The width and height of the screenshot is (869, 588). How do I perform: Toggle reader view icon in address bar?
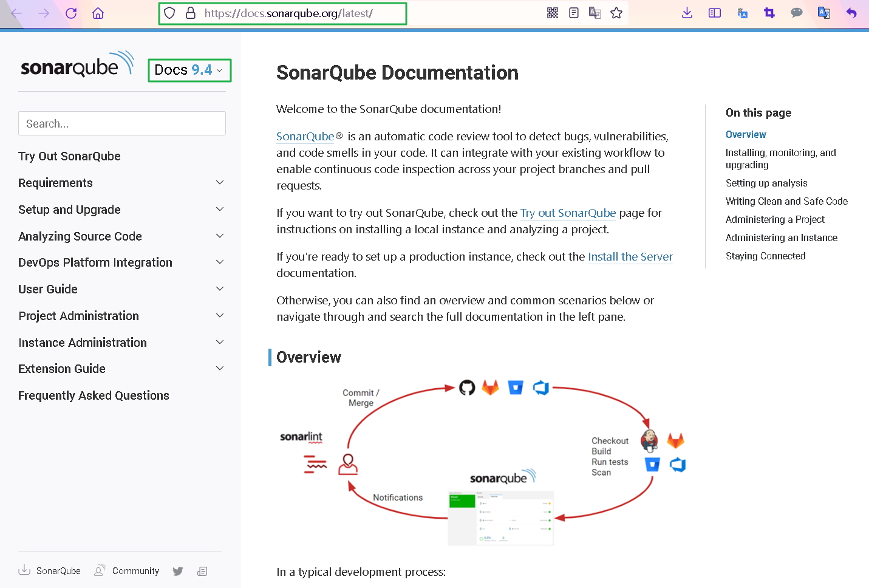pyautogui.click(x=574, y=13)
